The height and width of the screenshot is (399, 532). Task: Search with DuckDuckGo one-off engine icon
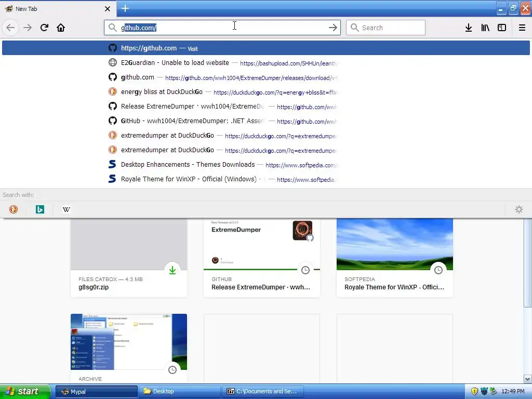14,209
